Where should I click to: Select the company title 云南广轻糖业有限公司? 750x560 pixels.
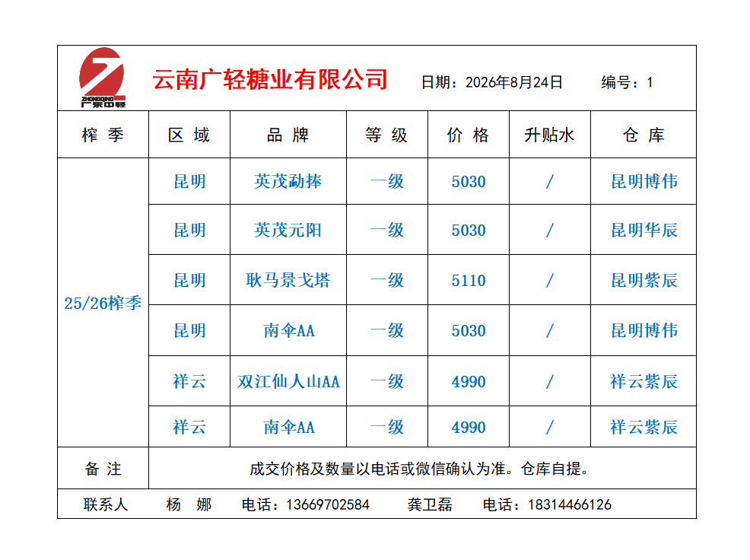(x=270, y=79)
